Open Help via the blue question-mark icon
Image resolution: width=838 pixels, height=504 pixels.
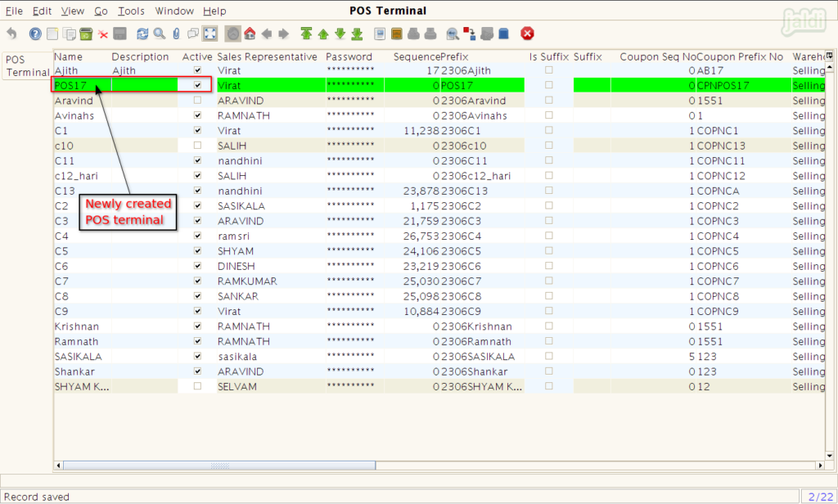[x=35, y=34]
